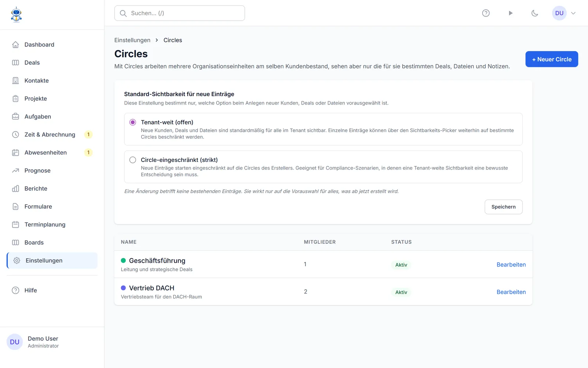588x368 pixels.
Task: Open the help question mark icon in top bar
Action: click(x=486, y=13)
